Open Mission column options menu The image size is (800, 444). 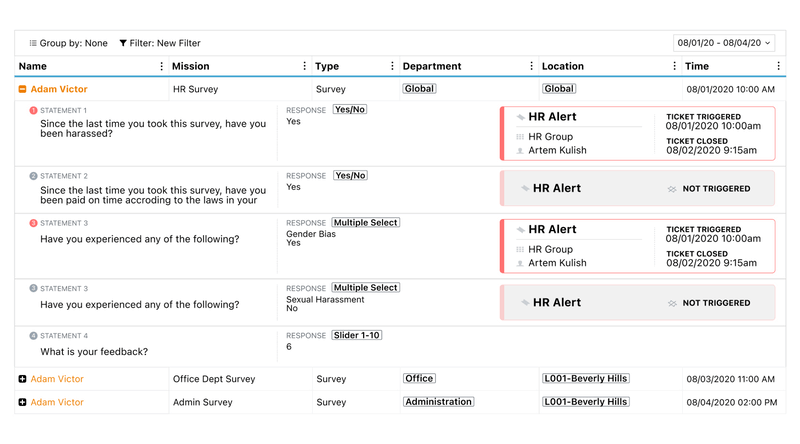coord(305,66)
